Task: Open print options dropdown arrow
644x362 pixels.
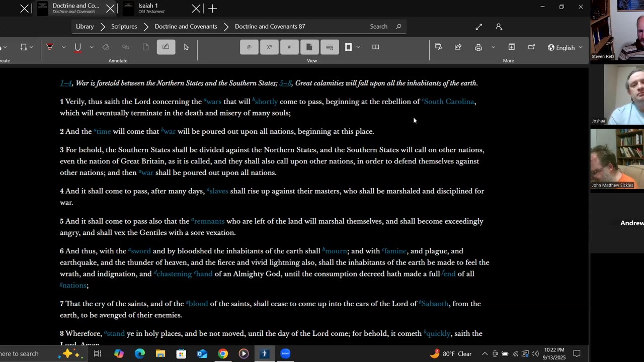Action: click(x=493, y=47)
